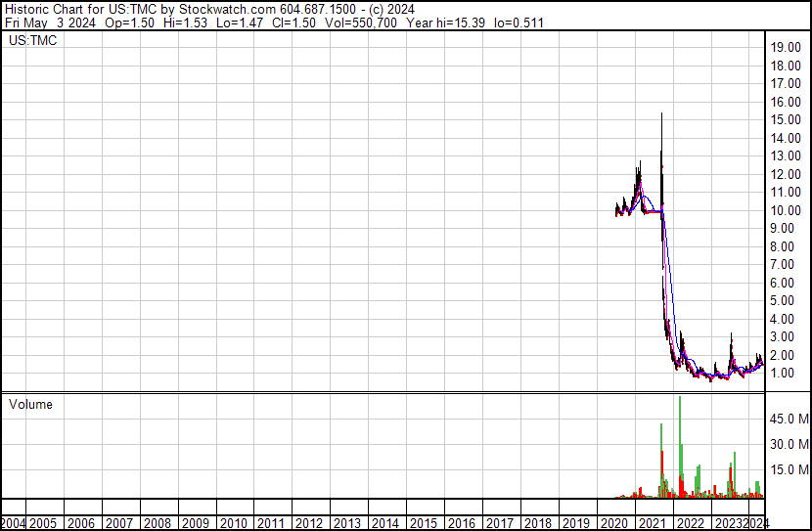The image size is (812, 531).
Task: Click the Cl=1.50 closing price value
Action: coord(293,22)
